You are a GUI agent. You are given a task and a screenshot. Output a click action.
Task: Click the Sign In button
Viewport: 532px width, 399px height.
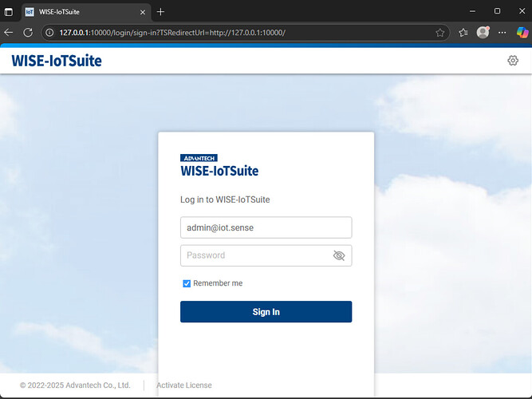point(266,312)
